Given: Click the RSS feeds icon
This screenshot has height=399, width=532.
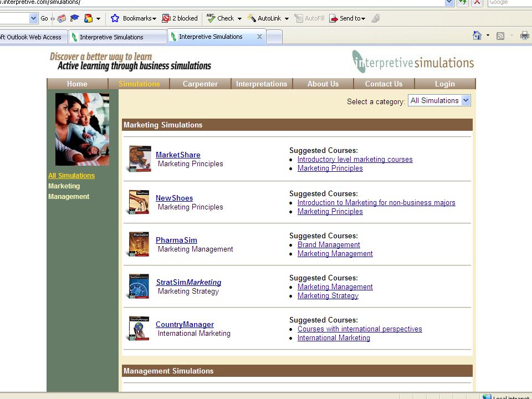Looking at the screenshot, I should pyautogui.click(x=500, y=35).
